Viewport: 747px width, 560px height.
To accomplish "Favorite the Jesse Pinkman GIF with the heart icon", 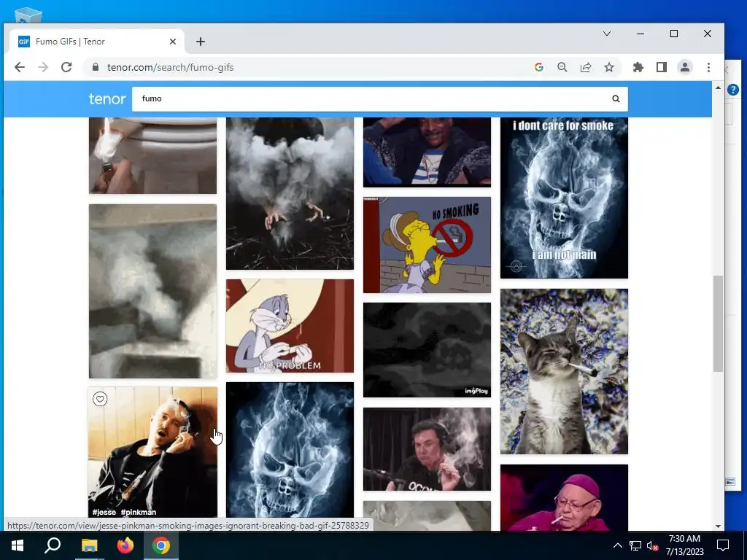I will [100, 399].
